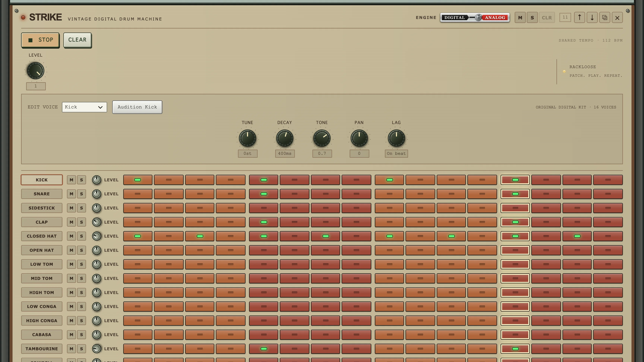Select the CLOSED HAT voice label
Screen dimensions: 644x362
point(42,236)
